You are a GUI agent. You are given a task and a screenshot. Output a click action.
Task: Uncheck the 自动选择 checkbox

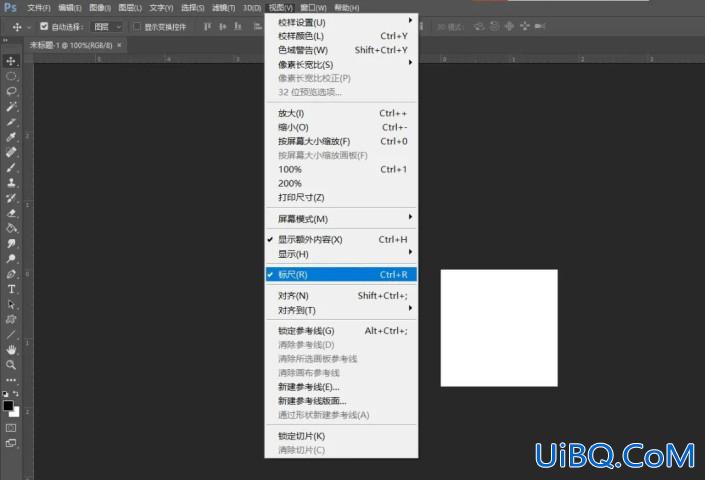point(44,27)
